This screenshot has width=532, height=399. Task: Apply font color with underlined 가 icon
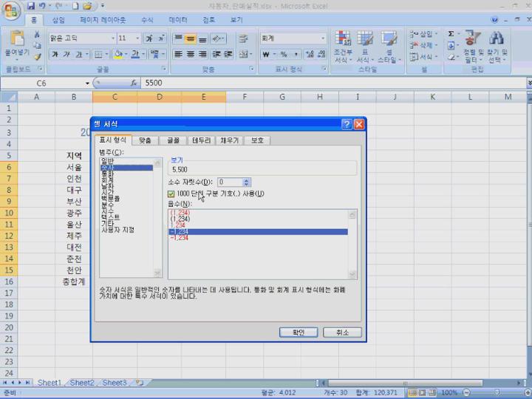(x=135, y=54)
